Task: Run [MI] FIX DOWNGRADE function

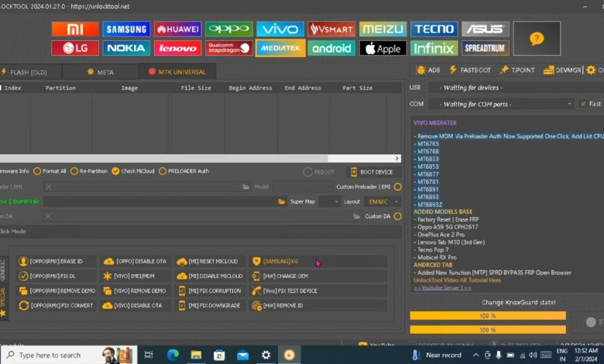Action: pyautogui.click(x=210, y=305)
